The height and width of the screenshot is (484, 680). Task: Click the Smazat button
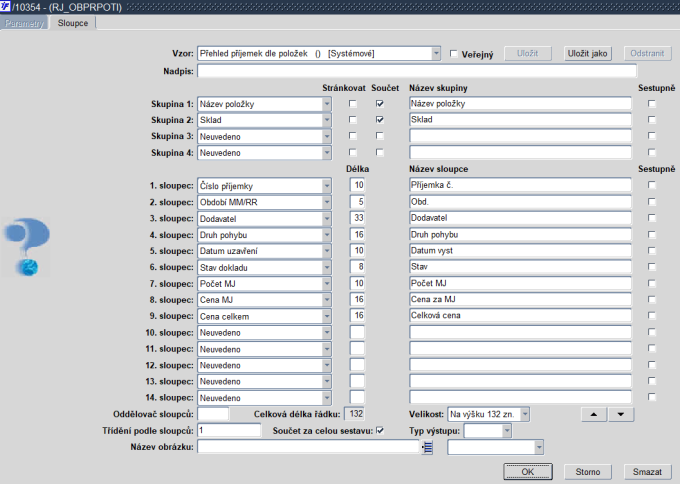[x=647, y=472]
